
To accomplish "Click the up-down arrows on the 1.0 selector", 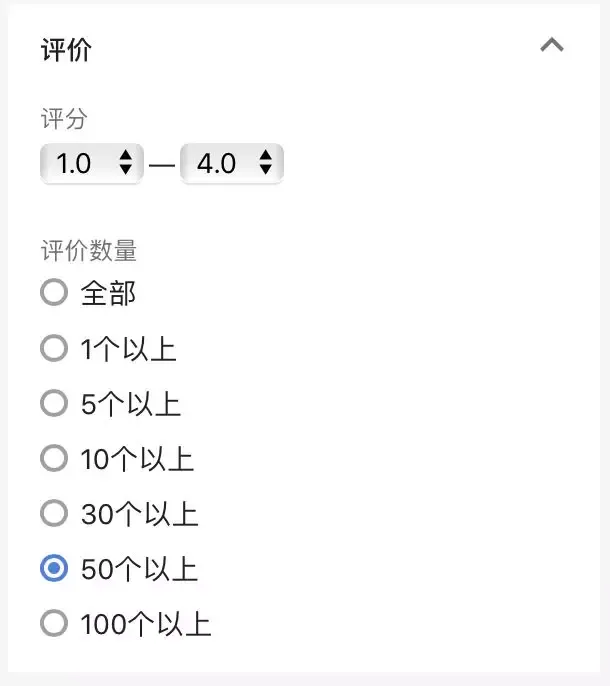I will 126,162.
